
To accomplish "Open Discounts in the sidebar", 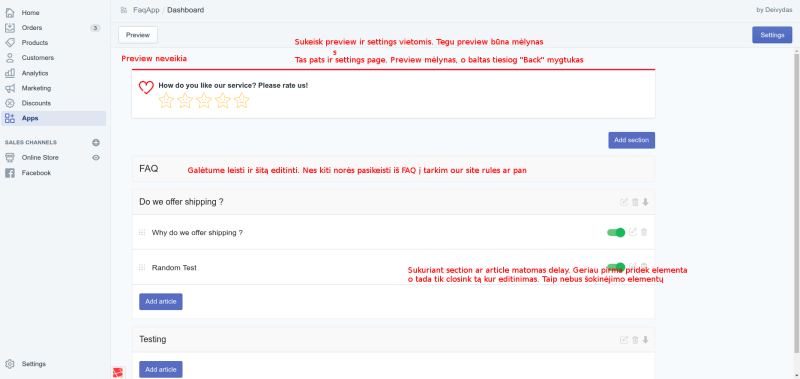I will 36,103.
